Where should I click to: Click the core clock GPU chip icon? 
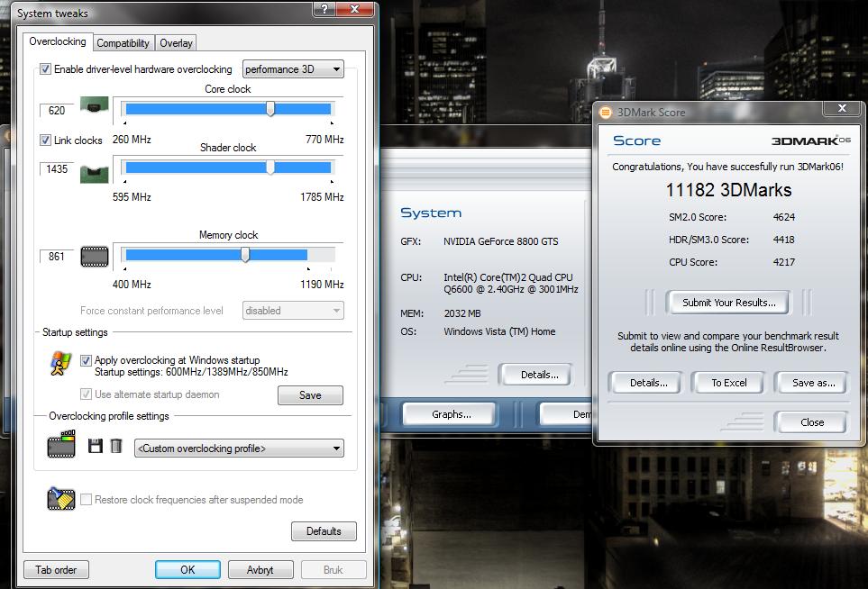(x=94, y=104)
